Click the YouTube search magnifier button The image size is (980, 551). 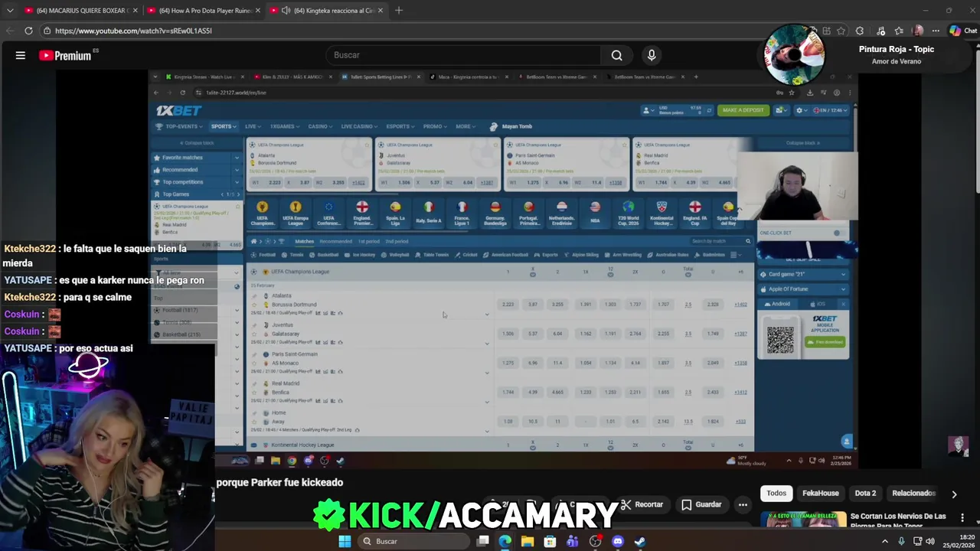pyautogui.click(x=616, y=55)
